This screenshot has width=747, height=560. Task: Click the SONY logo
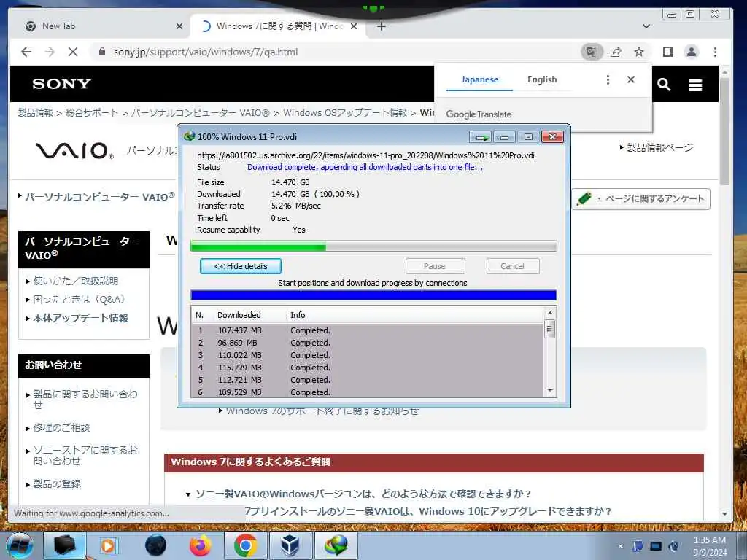61,84
